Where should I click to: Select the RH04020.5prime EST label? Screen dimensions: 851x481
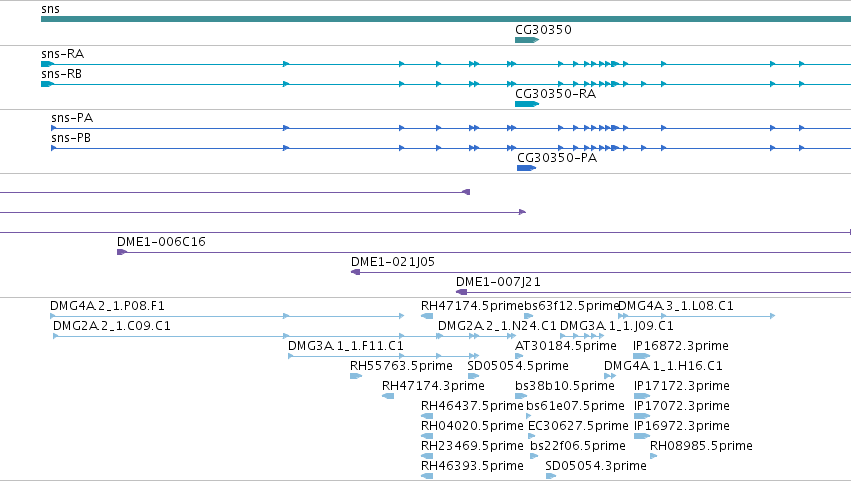tap(472, 426)
